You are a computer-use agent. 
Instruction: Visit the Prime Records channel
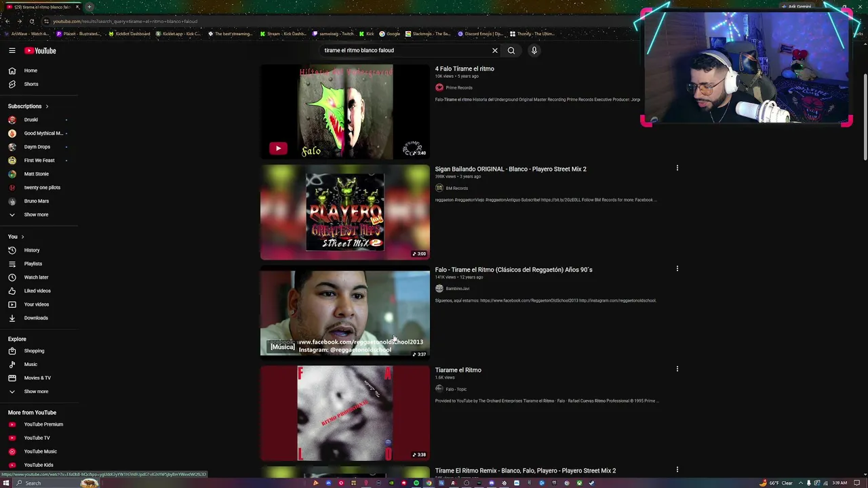point(459,87)
